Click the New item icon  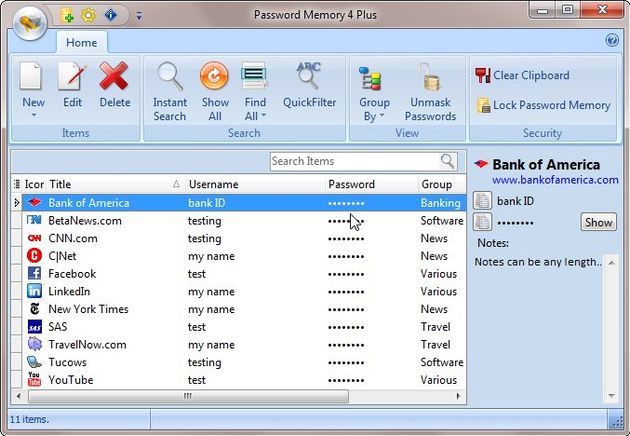[33, 77]
